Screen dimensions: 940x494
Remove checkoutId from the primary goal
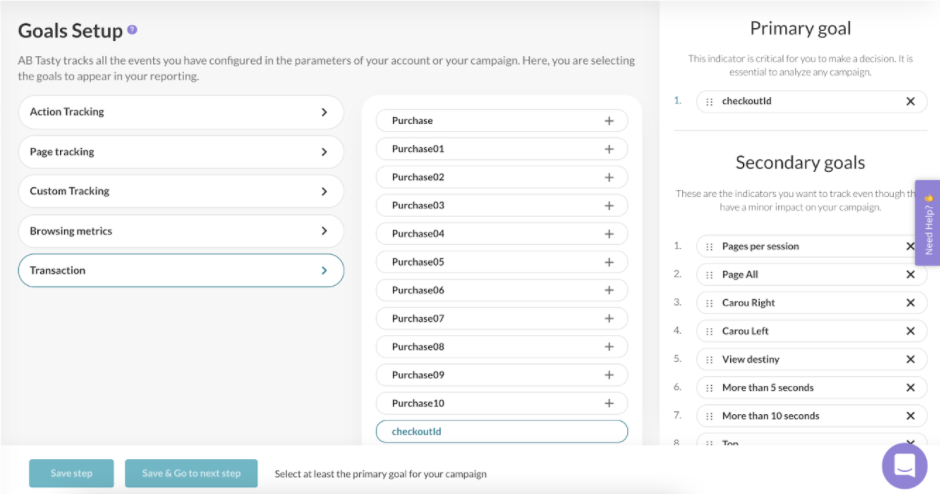pos(910,101)
